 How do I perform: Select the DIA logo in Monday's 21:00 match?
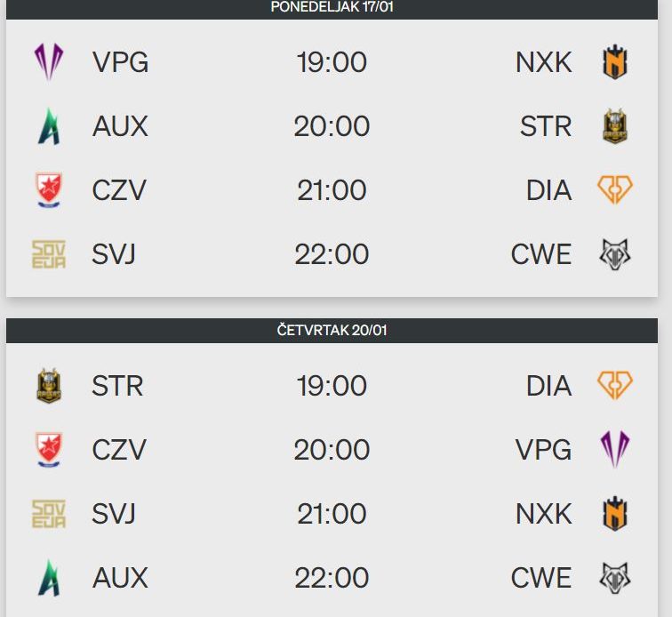click(x=615, y=190)
